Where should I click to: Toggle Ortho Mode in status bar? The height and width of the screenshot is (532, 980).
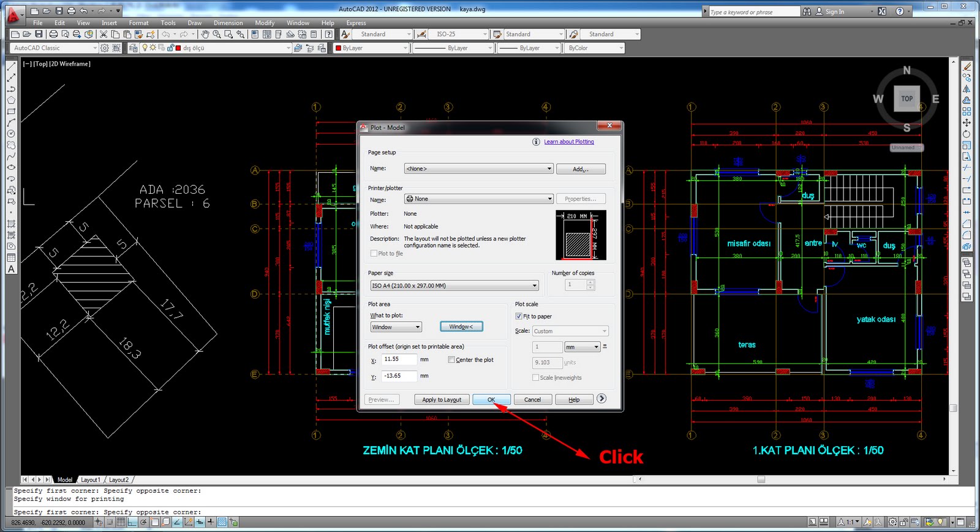132,522
